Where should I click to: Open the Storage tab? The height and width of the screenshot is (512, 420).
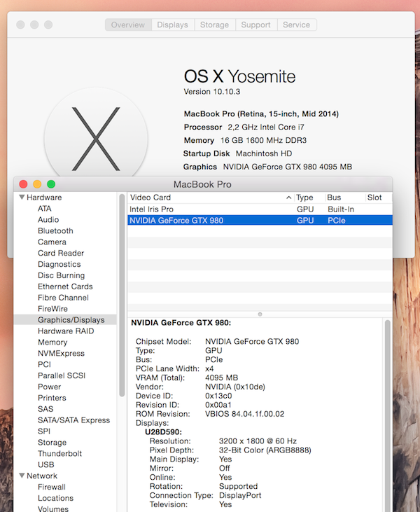(214, 25)
